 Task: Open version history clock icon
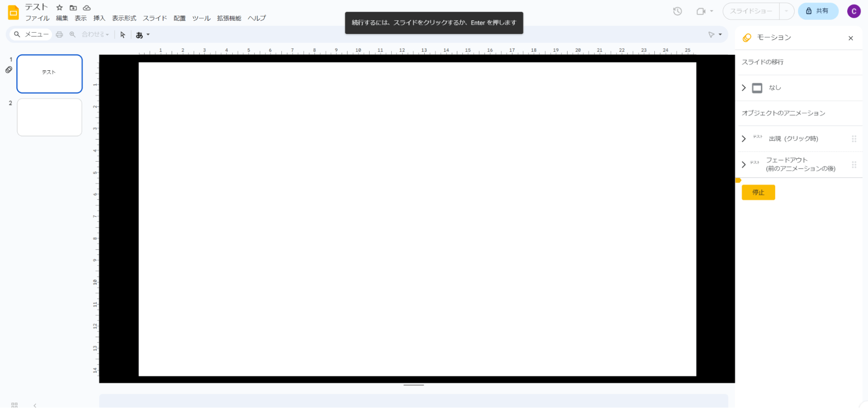point(677,11)
